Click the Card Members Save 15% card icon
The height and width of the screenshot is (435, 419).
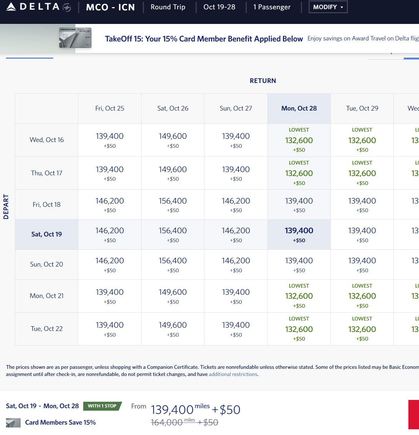(13, 423)
